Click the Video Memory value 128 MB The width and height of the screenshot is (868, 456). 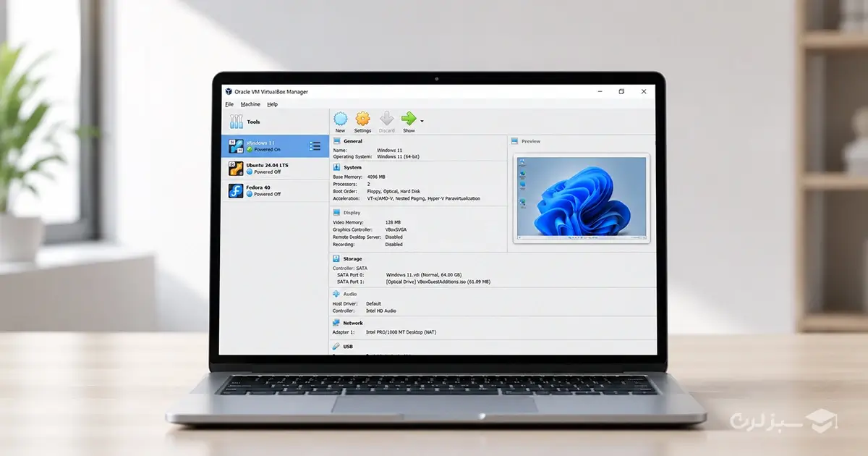click(x=393, y=222)
